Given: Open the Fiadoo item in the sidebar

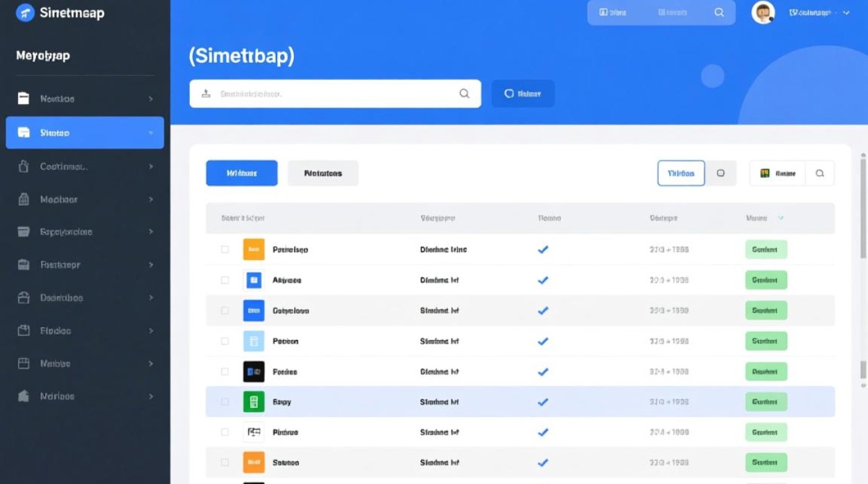Looking at the screenshot, I should click(x=56, y=330).
